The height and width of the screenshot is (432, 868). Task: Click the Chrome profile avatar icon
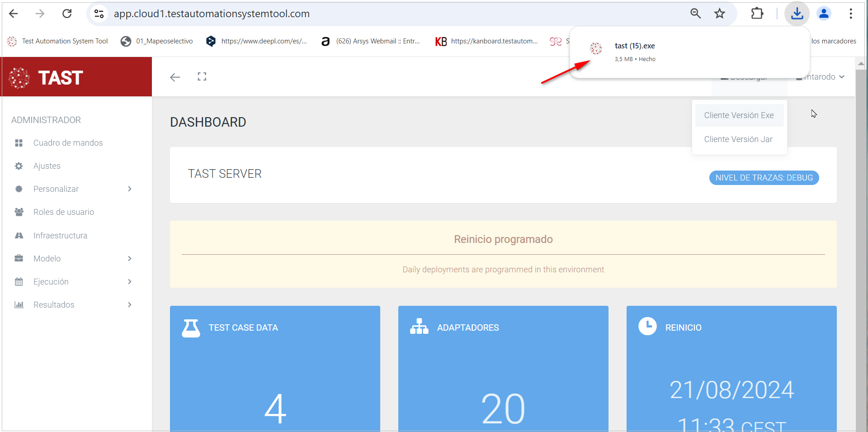(x=824, y=14)
